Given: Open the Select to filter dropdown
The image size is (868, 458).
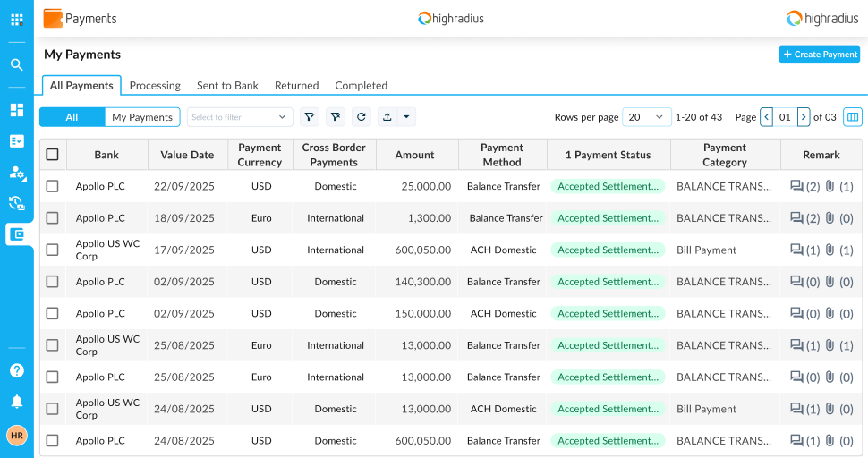Looking at the screenshot, I should click(x=240, y=117).
